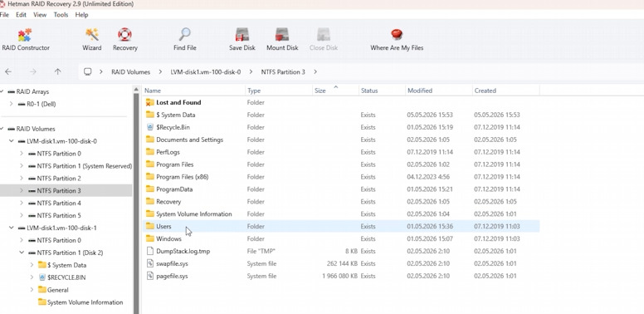Select $ System Data folder in file list
The width and height of the screenshot is (644, 314).
[x=175, y=115]
